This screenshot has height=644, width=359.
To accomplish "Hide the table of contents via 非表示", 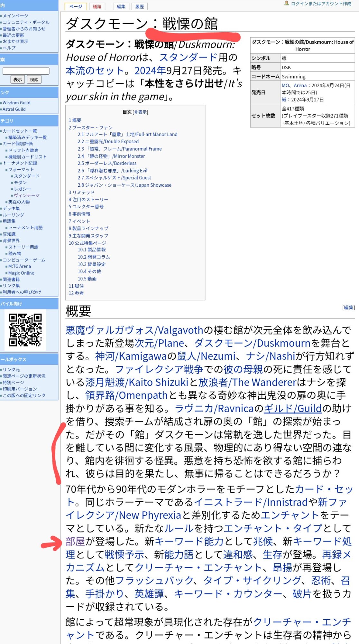I will tap(140, 112).
